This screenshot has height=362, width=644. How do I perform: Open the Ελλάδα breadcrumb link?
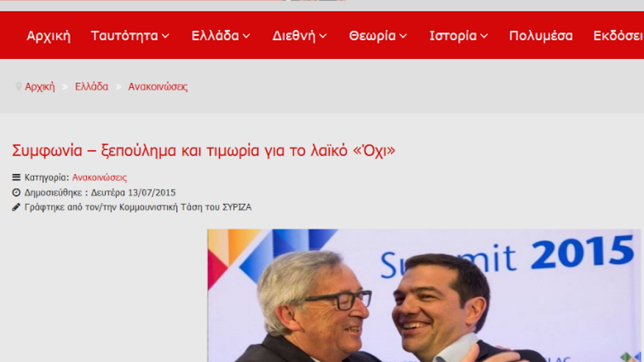(91, 86)
